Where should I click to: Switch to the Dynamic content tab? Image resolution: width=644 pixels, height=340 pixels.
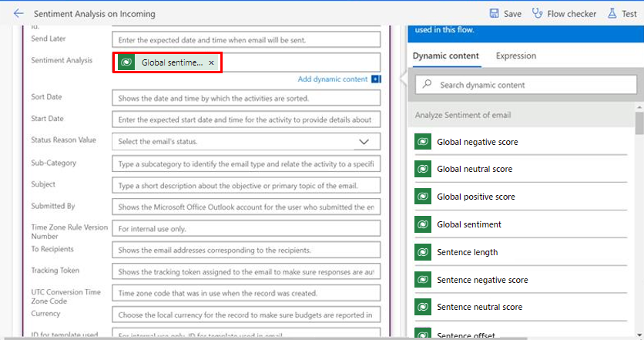pos(445,56)
